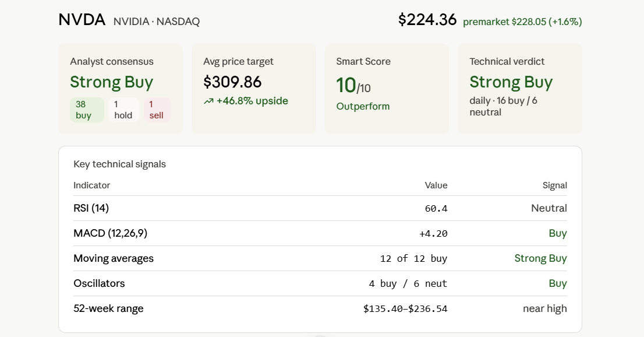The image size is (644, 337).
Task: Select the Moving averages row
Action: pyautogui.click(x=320, y=258)
